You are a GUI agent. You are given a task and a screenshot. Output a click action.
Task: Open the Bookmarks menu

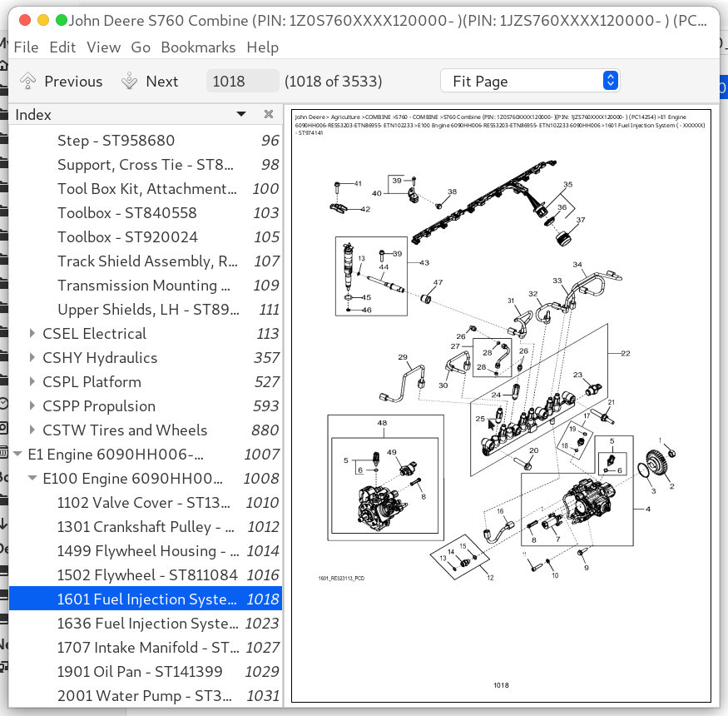tap(198, 47)
